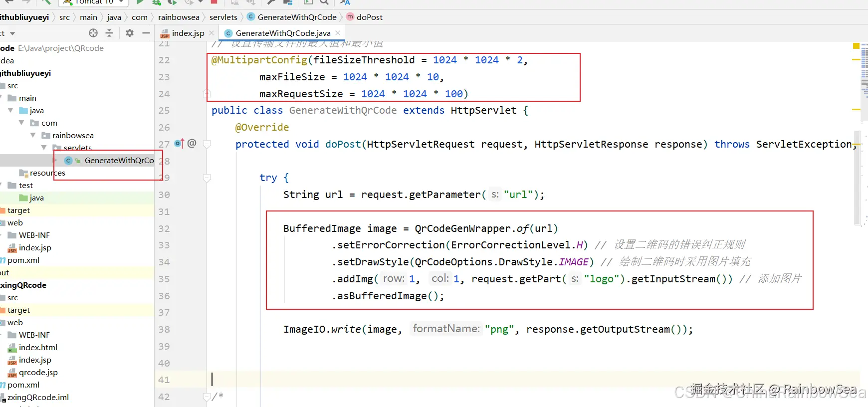Toggle fold of comment block at line 42
The height and width of the screenshot is (407, 868).
pyautogui.click(x=207, y=397)
